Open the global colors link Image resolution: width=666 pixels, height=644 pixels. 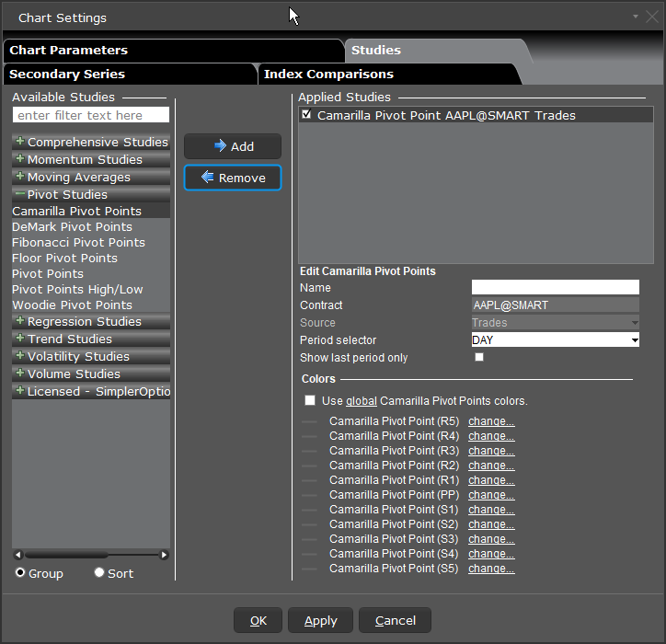362,401
